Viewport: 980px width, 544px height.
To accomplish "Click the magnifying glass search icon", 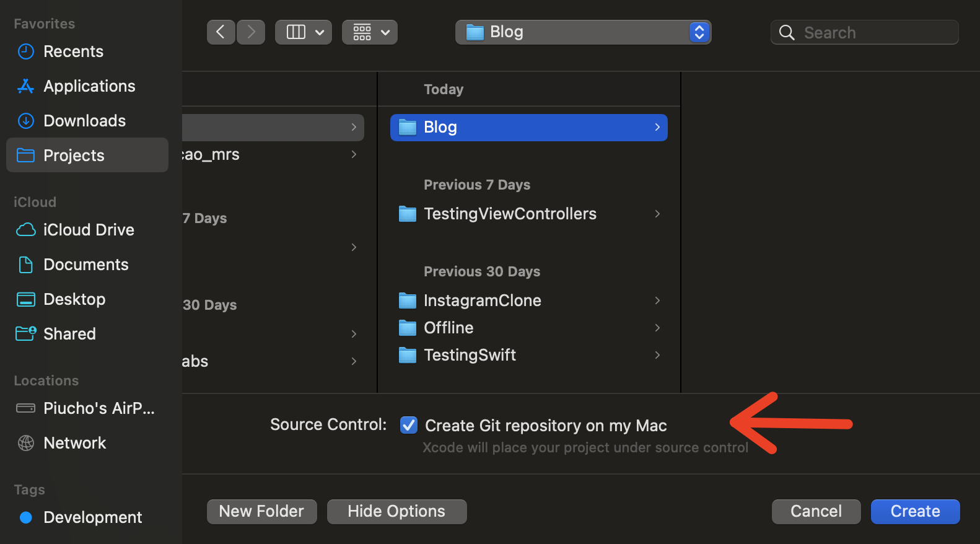I will (x=787, y=33).
